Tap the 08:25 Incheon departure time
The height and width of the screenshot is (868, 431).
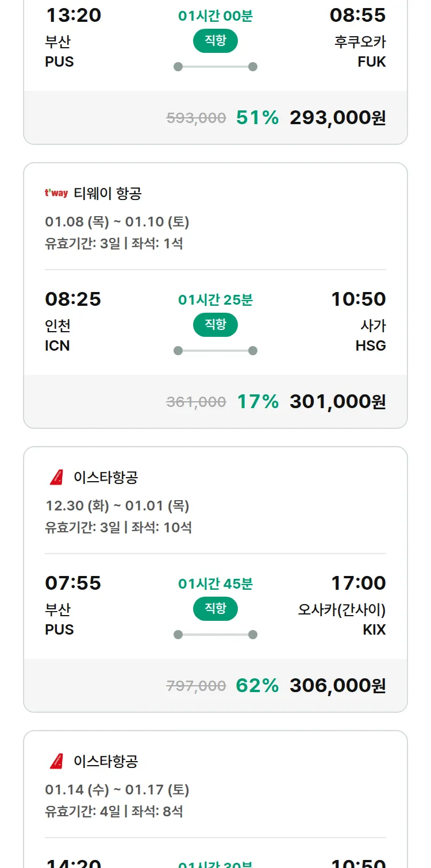click(73, 299)
